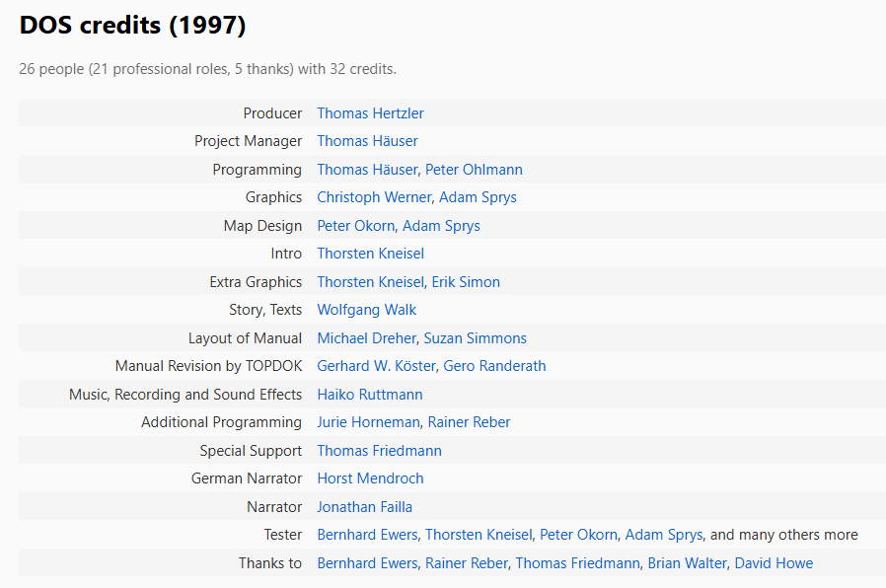
Task: Select Adam Sprys in the Graphics row
Action: (x=478, y=197)
